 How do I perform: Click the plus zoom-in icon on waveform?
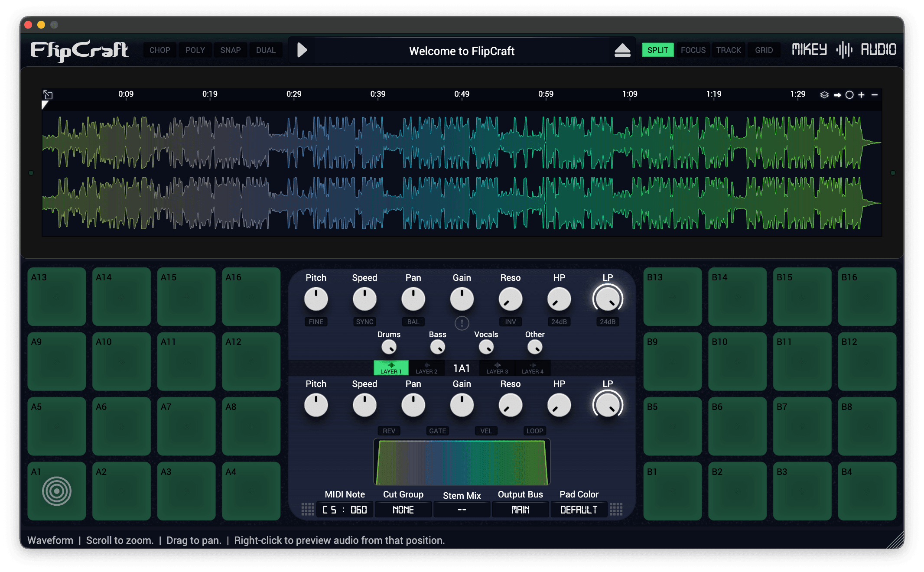pyautogui.click(x=862, y=95)
